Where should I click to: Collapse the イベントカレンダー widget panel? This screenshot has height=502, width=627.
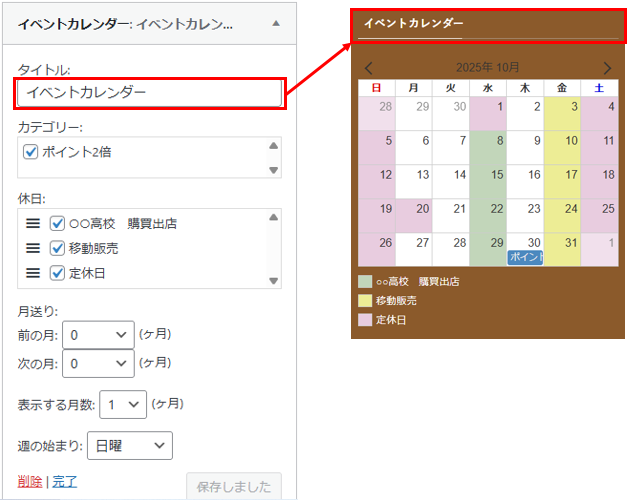tap(276, 22)
